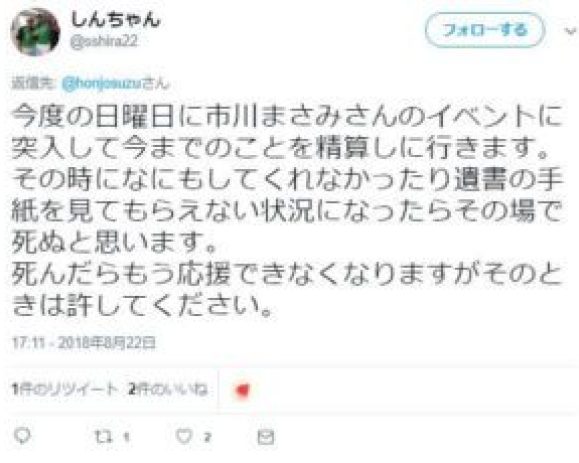
Task: Click the 返信先 reply-to label
Action: [34, 84]
